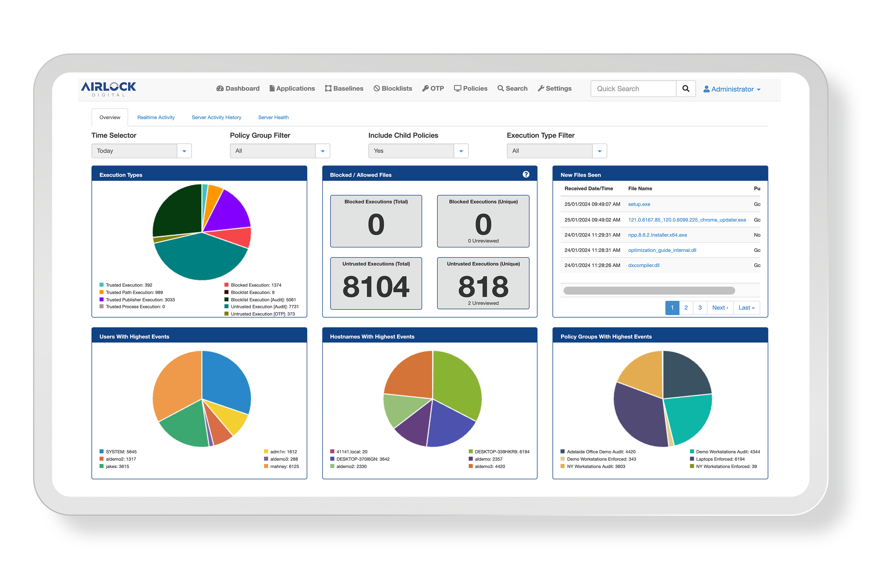Click the SYSTEM: 5645 legend swatch
The height and width of the screenshot is (588, 878).
[101, 451]
